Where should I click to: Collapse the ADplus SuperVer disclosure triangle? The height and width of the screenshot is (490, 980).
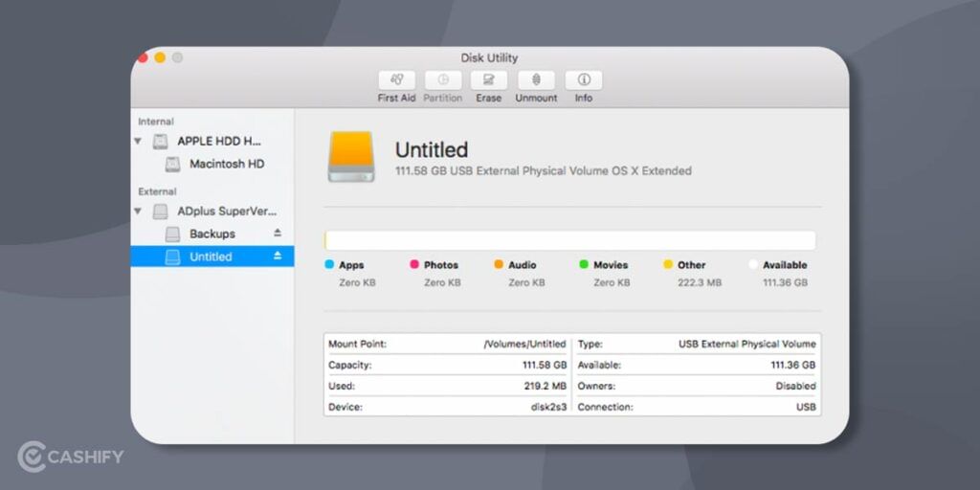[138, 212]
